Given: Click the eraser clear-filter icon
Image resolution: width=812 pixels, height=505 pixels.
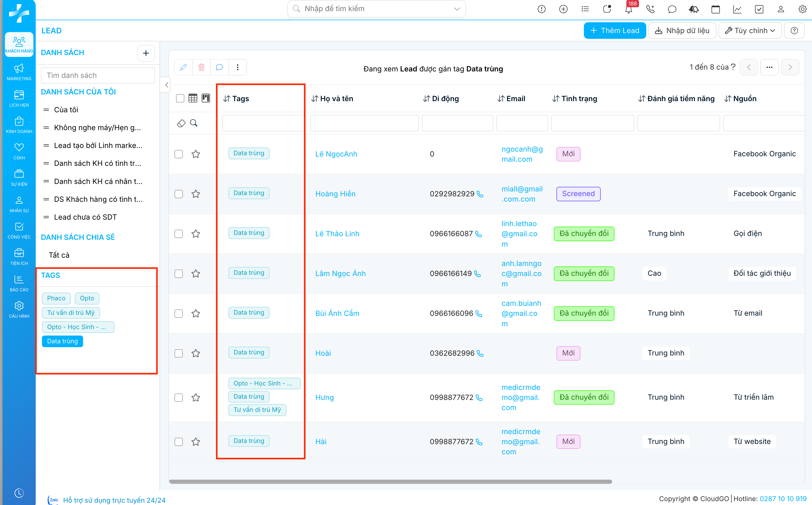Looking at the screenshot, I should [x=181, y=123].
